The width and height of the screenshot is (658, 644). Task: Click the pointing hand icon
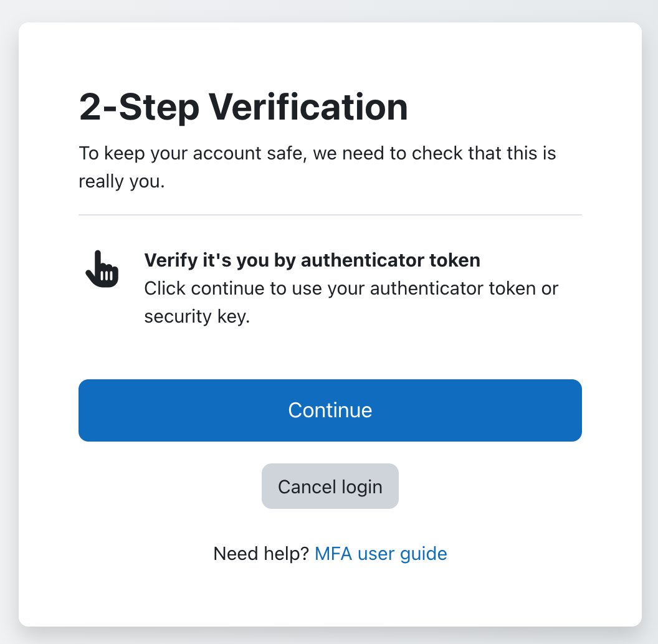point(102,269)
